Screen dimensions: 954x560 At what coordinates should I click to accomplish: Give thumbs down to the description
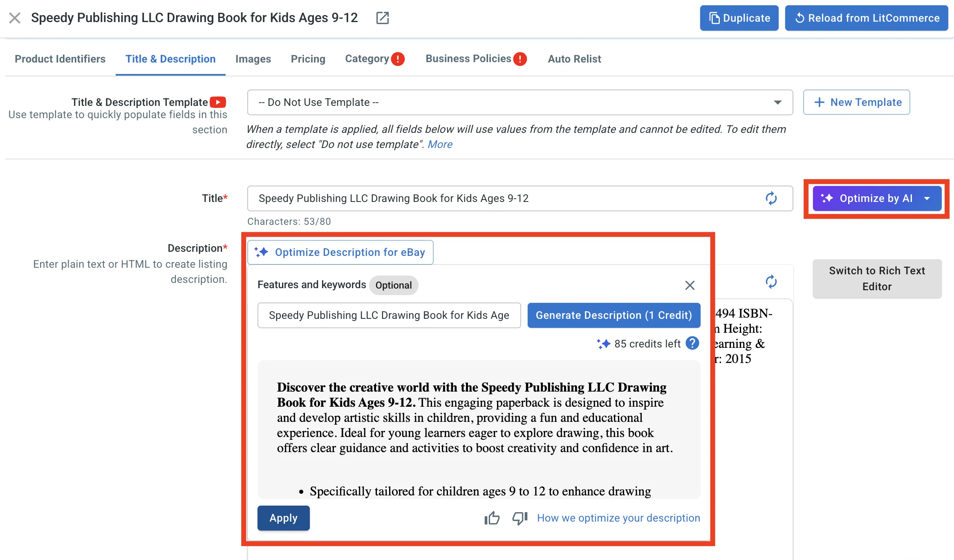tap(520, 518)
